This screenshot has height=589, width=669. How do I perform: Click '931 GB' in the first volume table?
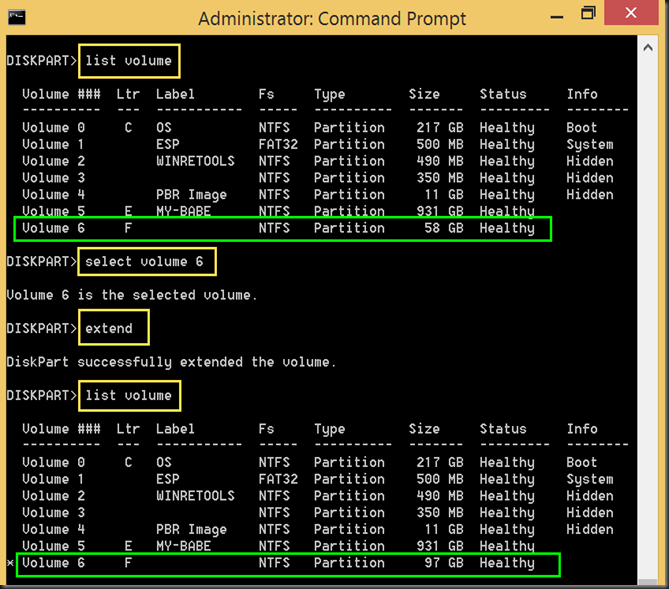pos(440,211)
